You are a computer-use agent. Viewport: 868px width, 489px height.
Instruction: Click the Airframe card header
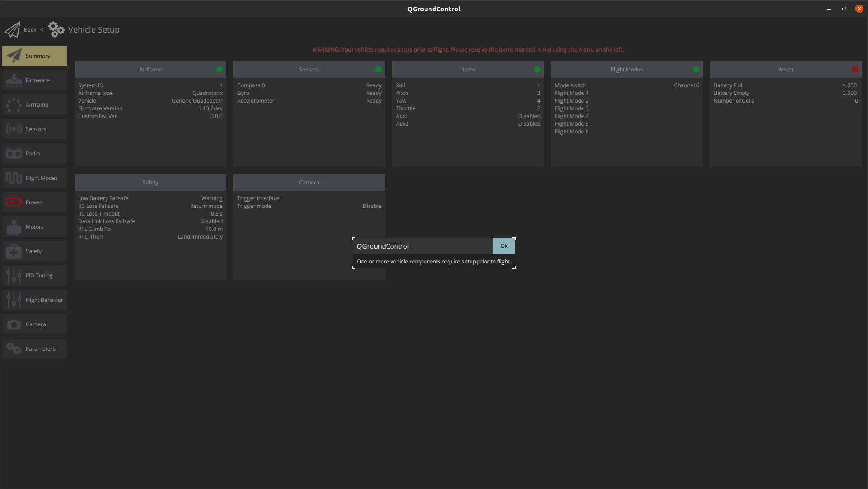(150, 70)
